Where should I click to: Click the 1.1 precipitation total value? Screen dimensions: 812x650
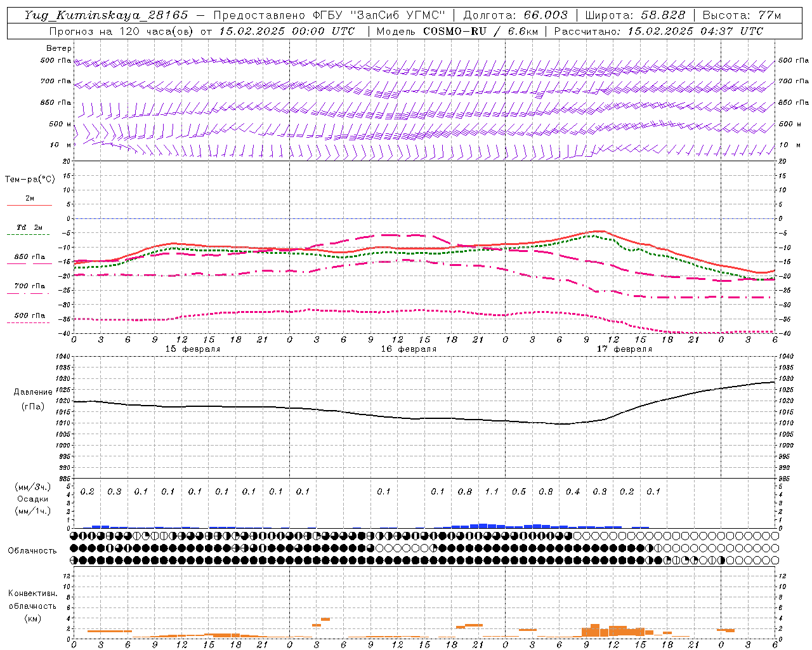492,492
